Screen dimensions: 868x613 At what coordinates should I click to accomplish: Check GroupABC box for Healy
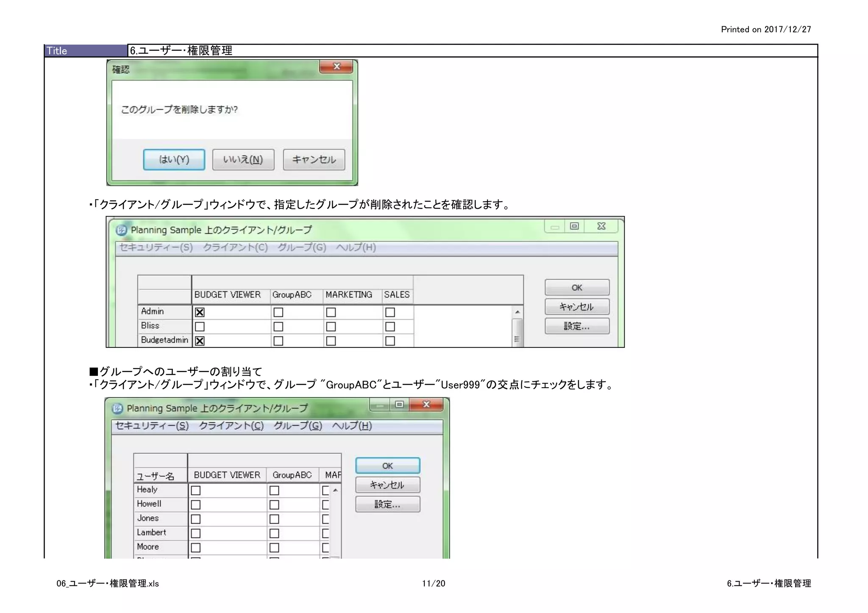point(274,491)
